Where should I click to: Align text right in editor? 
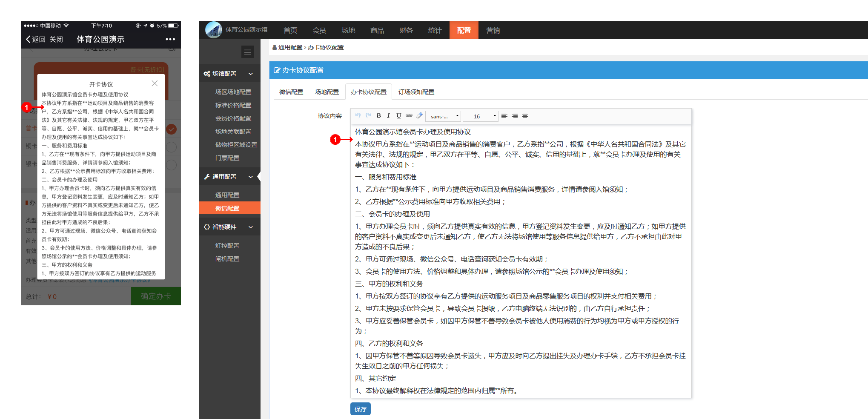[x=515, y=115]
